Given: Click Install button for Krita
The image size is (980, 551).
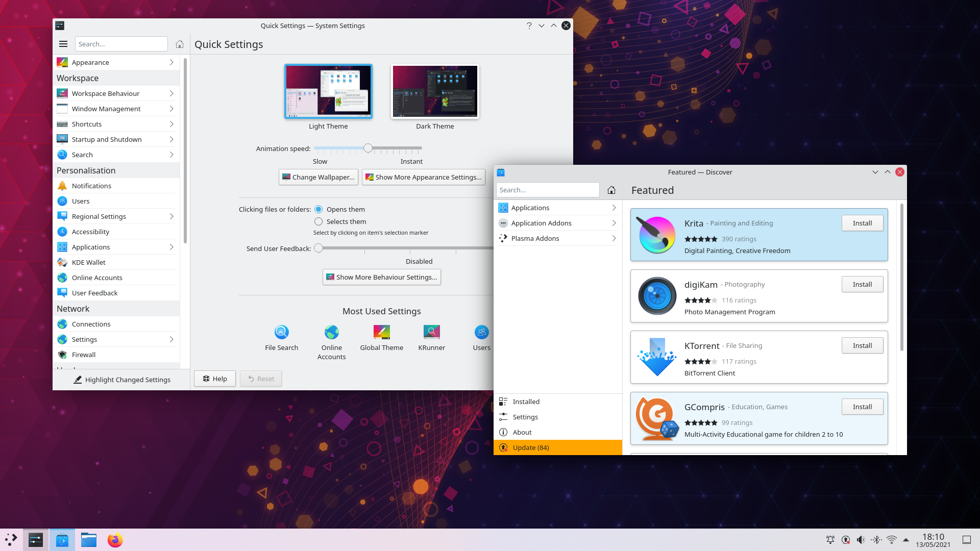Looking at the screenshot, I should click(862, 222).
